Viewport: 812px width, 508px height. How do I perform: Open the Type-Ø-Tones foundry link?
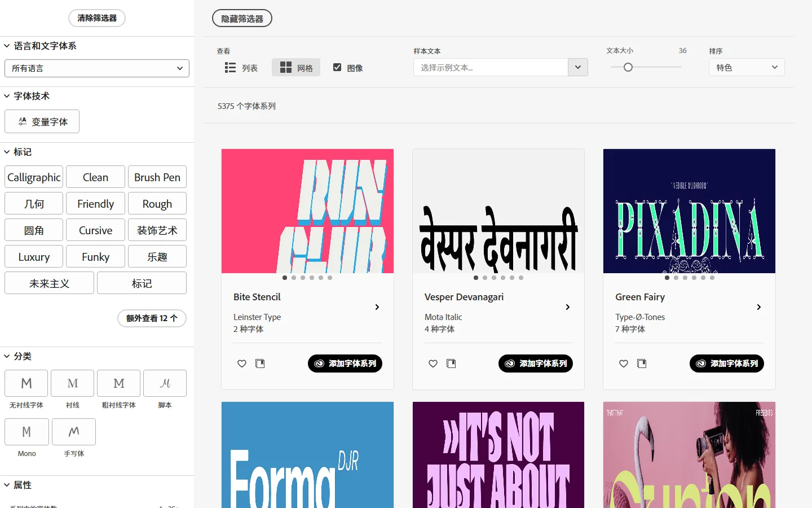click(x=640, y=317)
